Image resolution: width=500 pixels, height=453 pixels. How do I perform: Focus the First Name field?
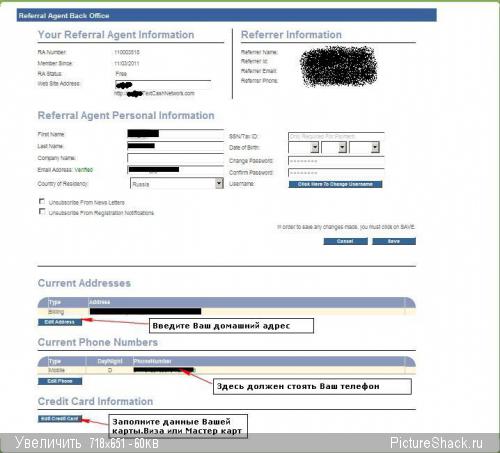point(176,134)
